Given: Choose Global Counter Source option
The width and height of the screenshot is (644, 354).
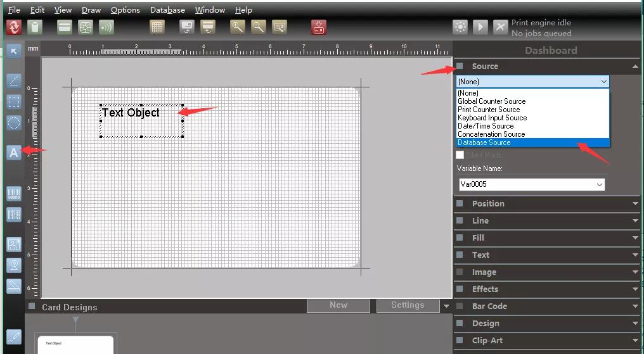Looking at the screenshot, I should coord(532,101).
